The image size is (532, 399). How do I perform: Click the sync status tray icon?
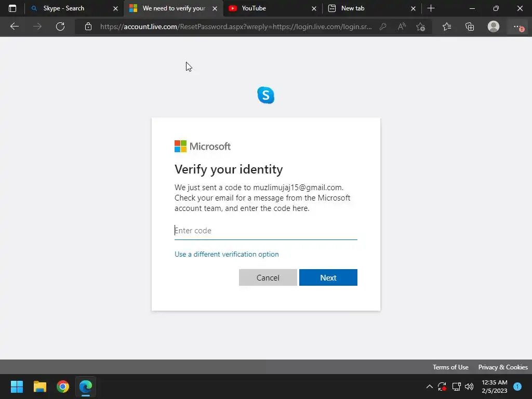click(x=442, y=387)
